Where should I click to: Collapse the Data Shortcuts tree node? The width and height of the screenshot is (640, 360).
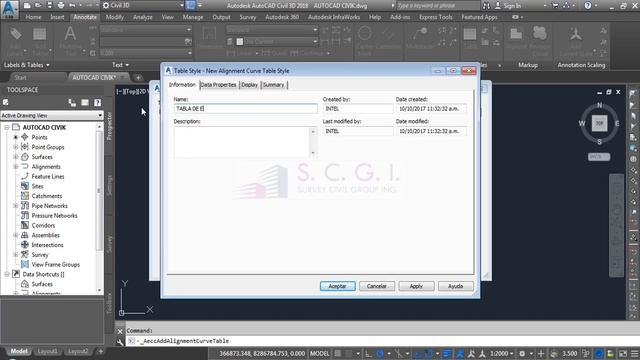point(7,274)
